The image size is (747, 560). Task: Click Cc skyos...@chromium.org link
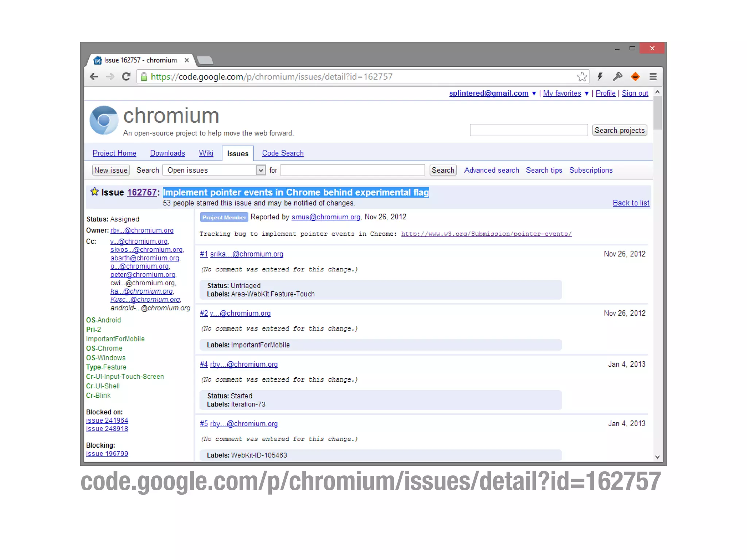[x=146, y=250]
